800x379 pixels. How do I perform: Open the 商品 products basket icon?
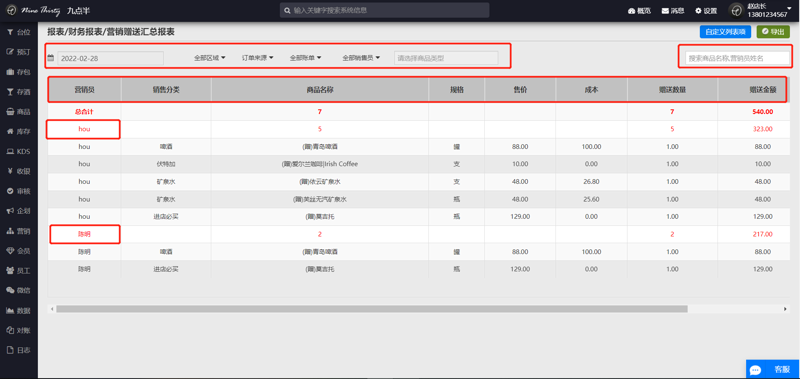click(x=10, y=112)
